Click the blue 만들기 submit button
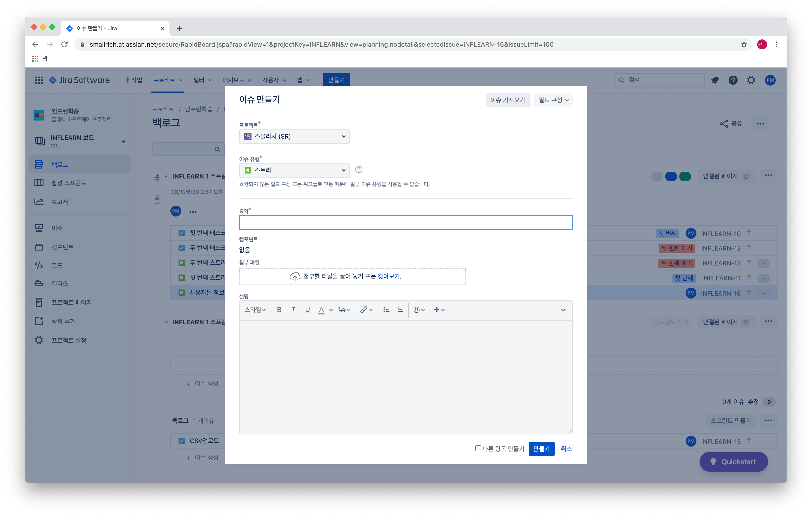 541,448
